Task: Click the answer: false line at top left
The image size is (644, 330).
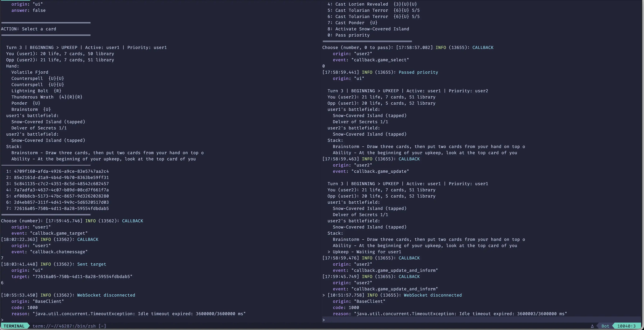Action: click(x=28, y=10)
